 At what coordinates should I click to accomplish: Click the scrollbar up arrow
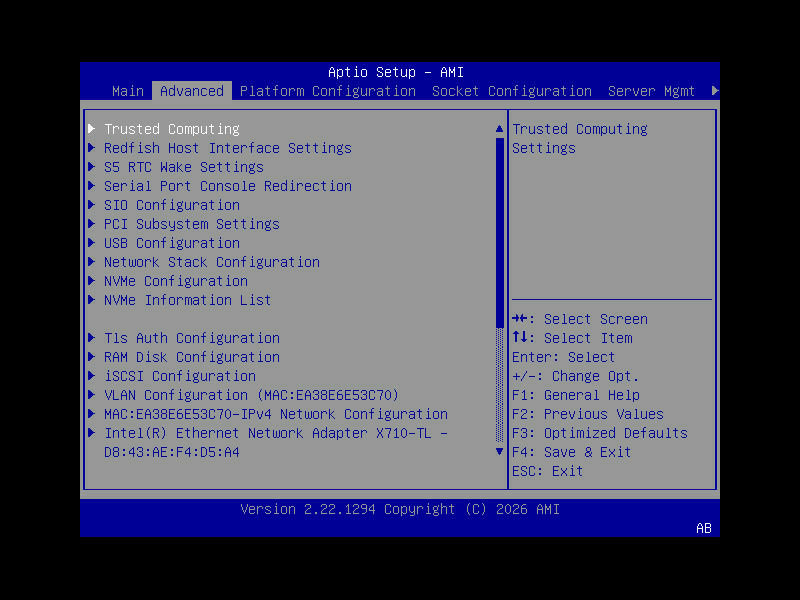click(499, 129)
